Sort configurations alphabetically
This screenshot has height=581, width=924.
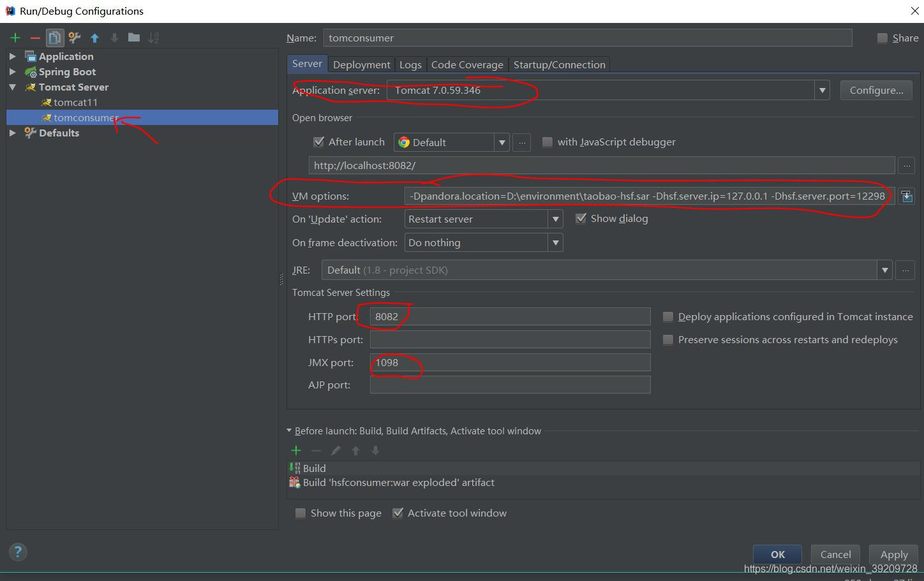pyautogui.click(x=154, y=38)
